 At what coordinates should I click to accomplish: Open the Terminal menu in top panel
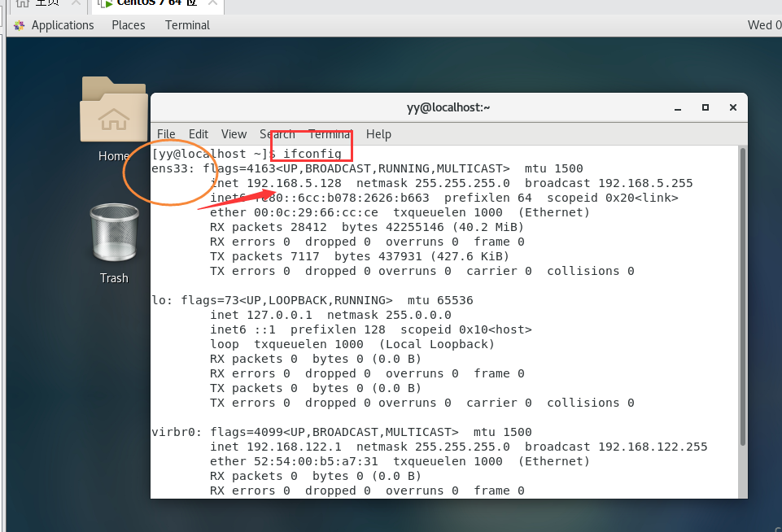[x=187, y=25]
